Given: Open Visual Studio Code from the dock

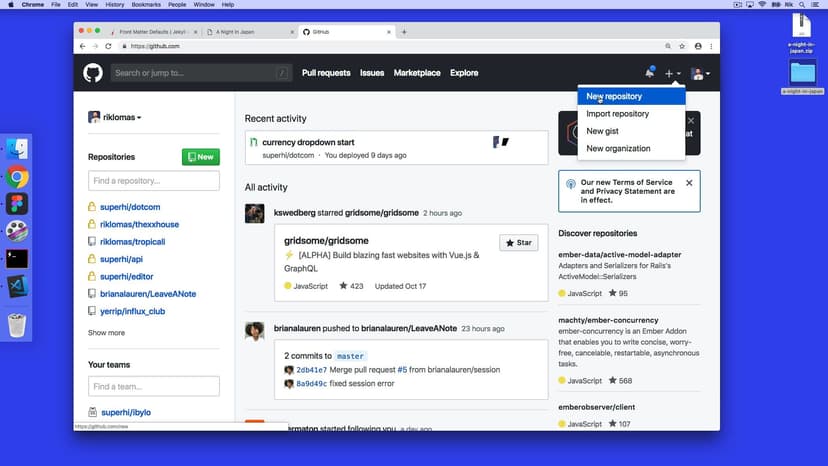Looking at the screenshot, I should click(x=17, y=285).
